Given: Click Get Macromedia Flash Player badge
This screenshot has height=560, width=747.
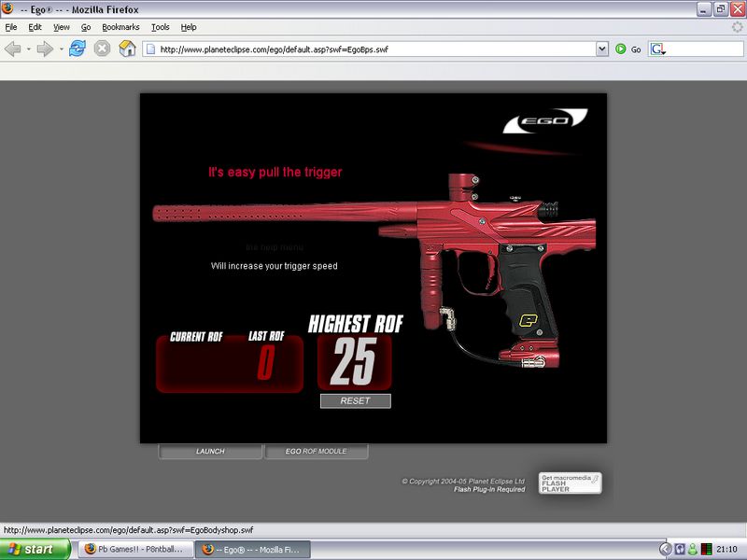Looking at the screenshot, I should 570,483.
